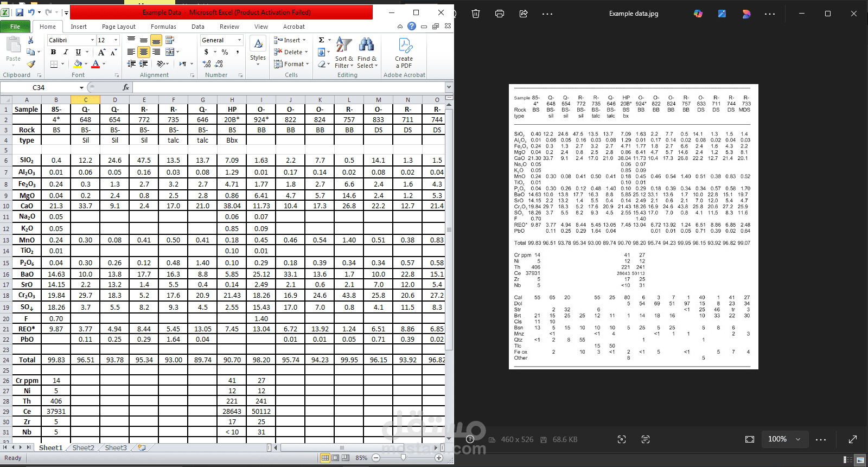This screenshot has width=868, height=467.
Task: Insert new worksheet tab icon
Action: point(142,447)
